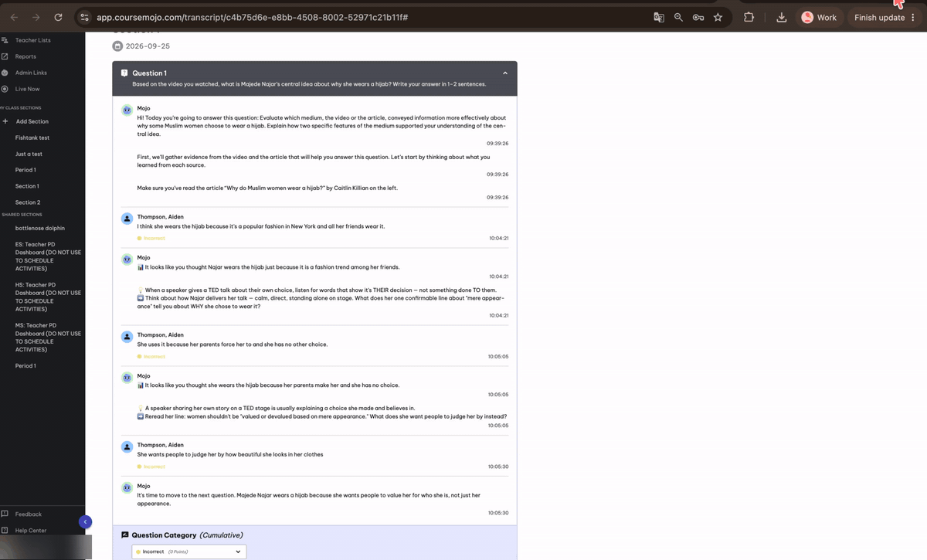Screen dimensions: 927x560
Task: Go to Admin Links
Action: [31, 73]
